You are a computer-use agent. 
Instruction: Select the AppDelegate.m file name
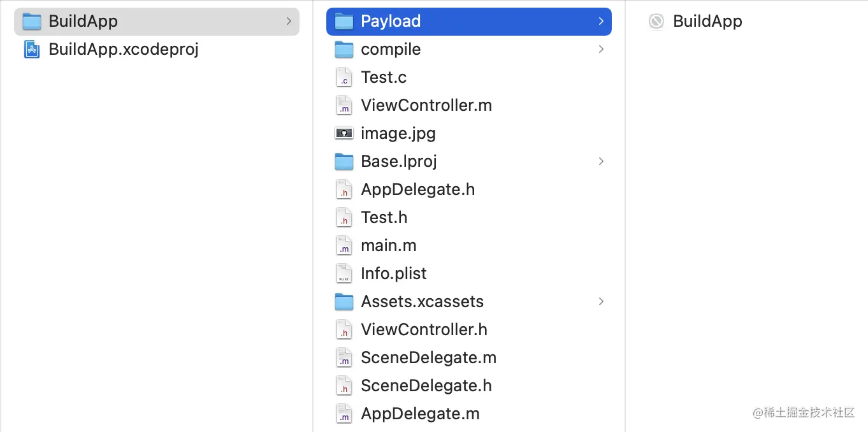[420, 414]
